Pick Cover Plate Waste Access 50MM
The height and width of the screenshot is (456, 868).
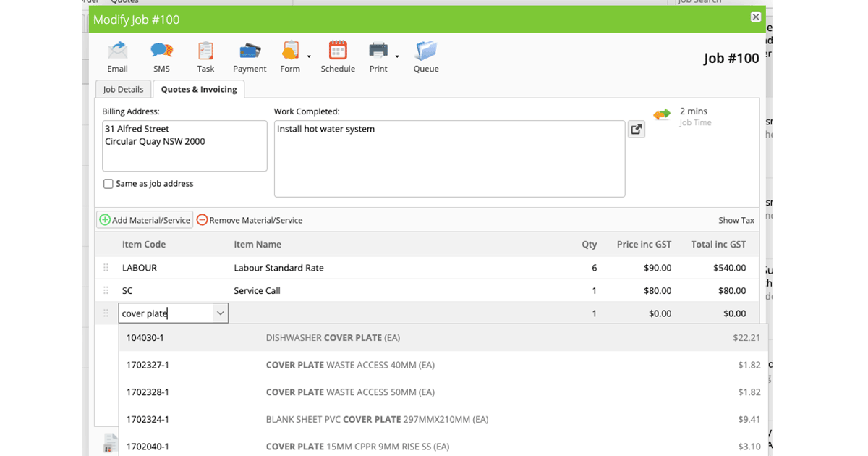[443, 392]
